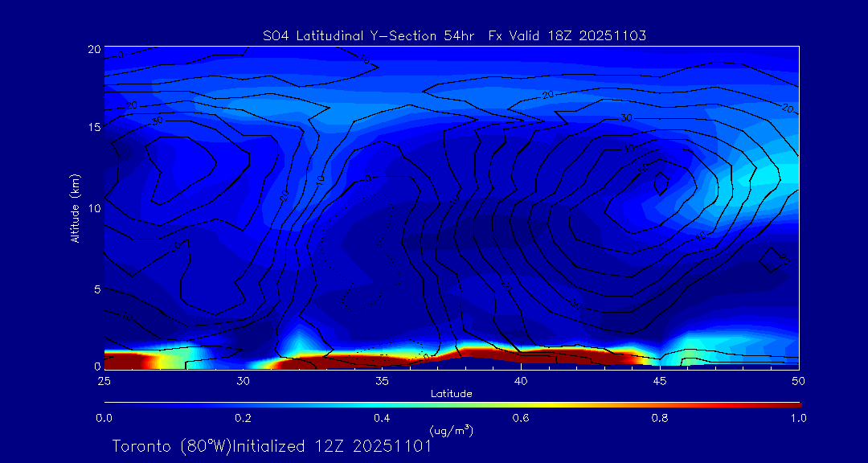Click the 0.8 colorbar value label

pyautogui.click(x=660, y=418)
